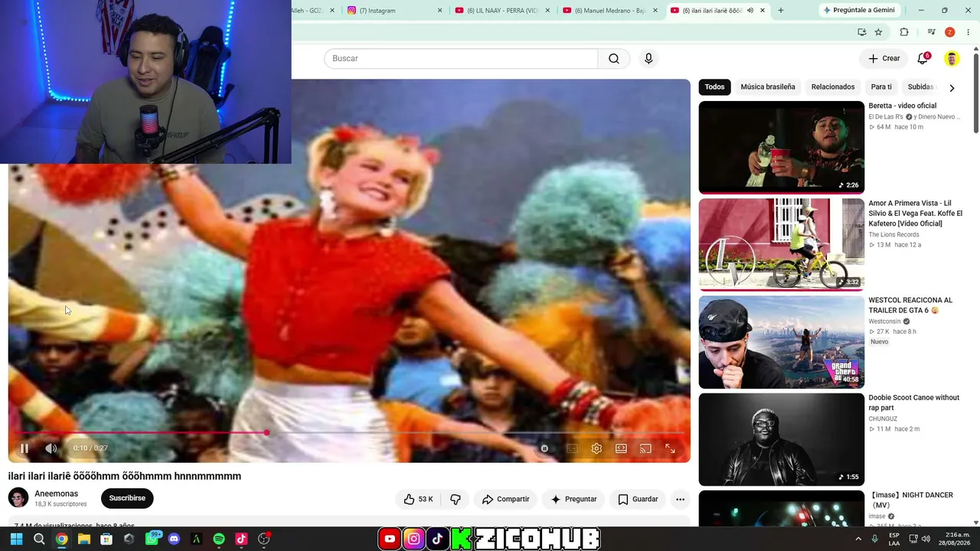Open the YouTube account avatar menu
Viewport: 980px width, 551px height.
point(952,58)
